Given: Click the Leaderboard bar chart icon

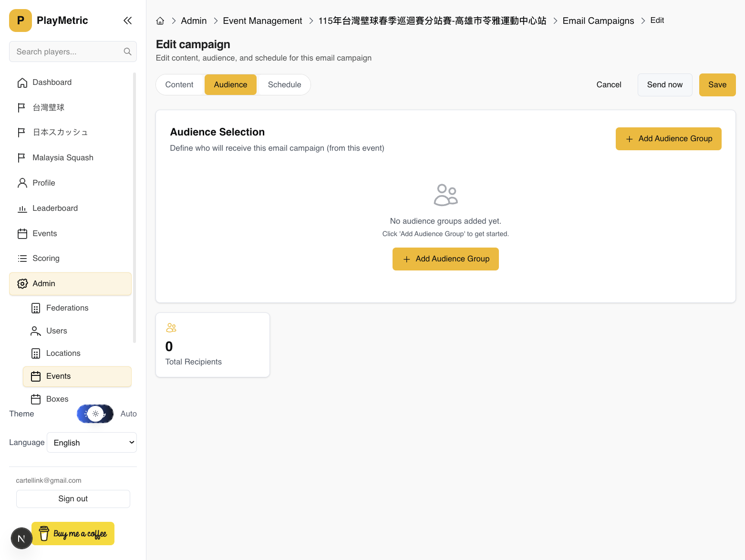Looking at the screenshot, I should point(22,208).
